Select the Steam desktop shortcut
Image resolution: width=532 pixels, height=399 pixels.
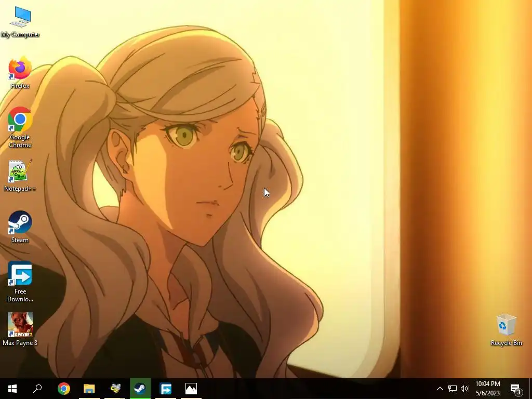pyautogui.click(x=20, y=227)
